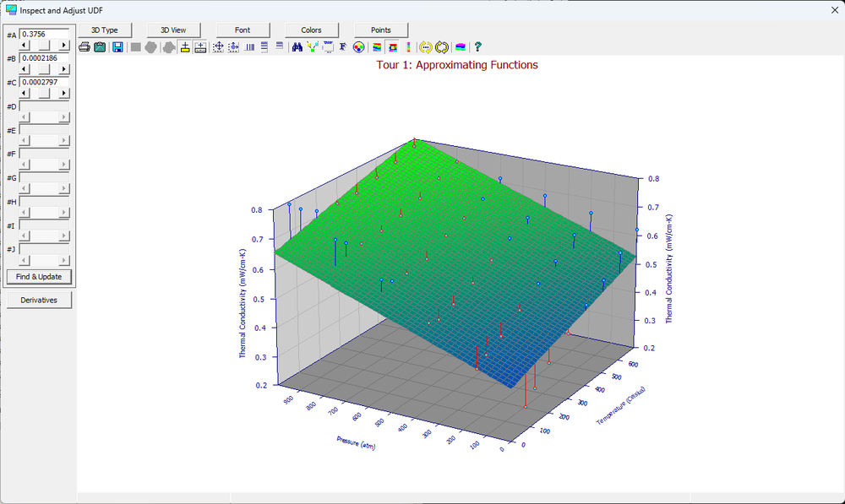Decrease parameter #B with its left arrow
Image resolution: width=845 pixels, height=504 pixels.
(x=25, y=69)
